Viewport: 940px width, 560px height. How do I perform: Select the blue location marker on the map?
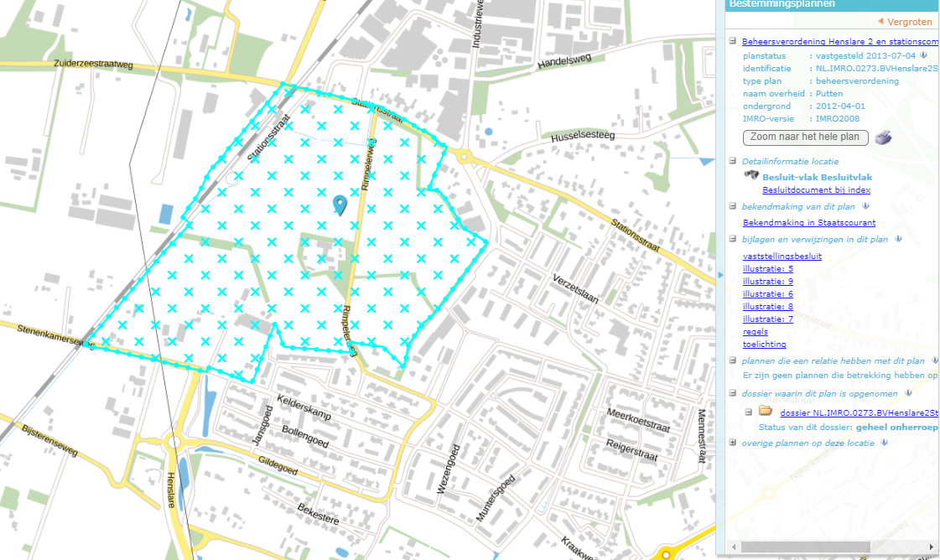click(x=339, y=205)
